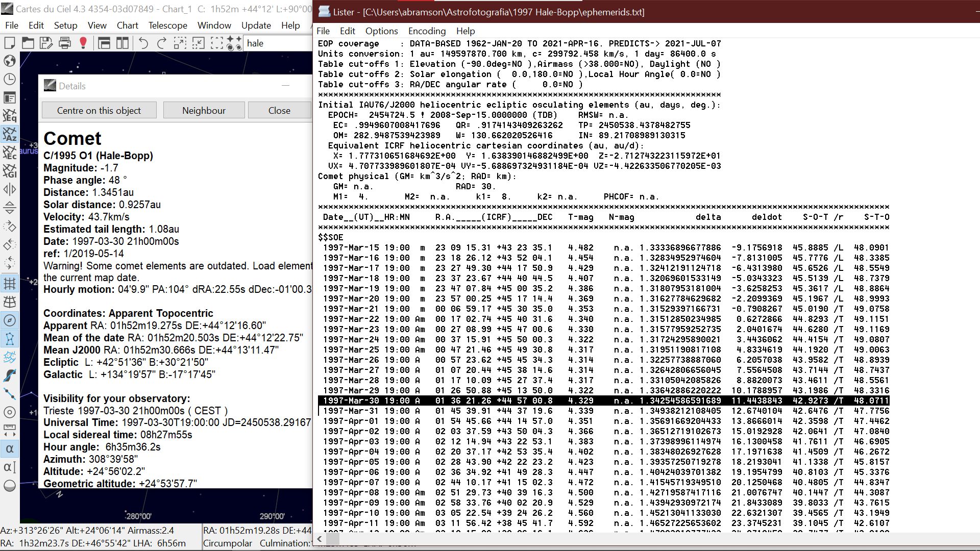This screenshot has width=980, height=551.
Task: Close the Details dialog with Close button
Action: pos(279,110)
